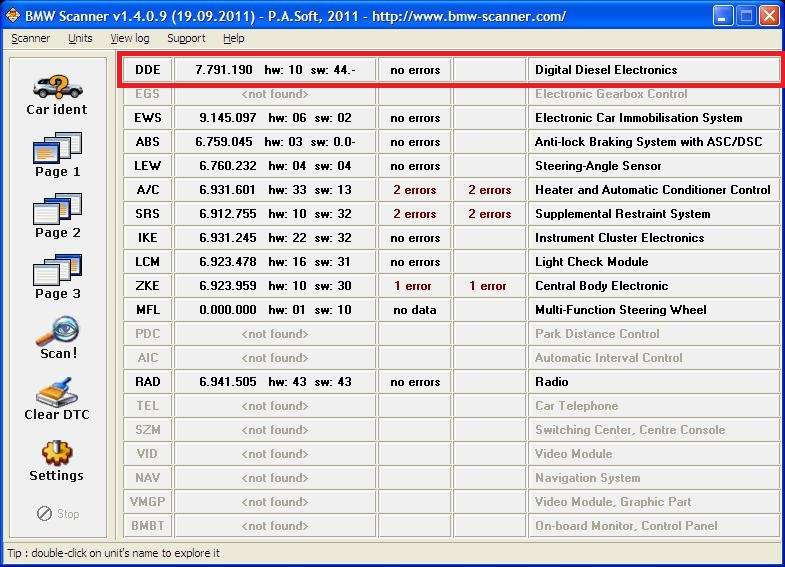The width and height of the screenshot is (785, 567).
Task: Click the greyed PDC unit button
Action: [x=148, y=334]
